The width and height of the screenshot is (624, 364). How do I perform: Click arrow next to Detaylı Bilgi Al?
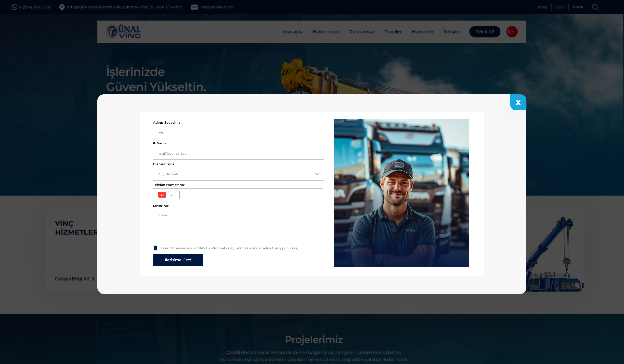pyautogui.click(x=93, y=279)
